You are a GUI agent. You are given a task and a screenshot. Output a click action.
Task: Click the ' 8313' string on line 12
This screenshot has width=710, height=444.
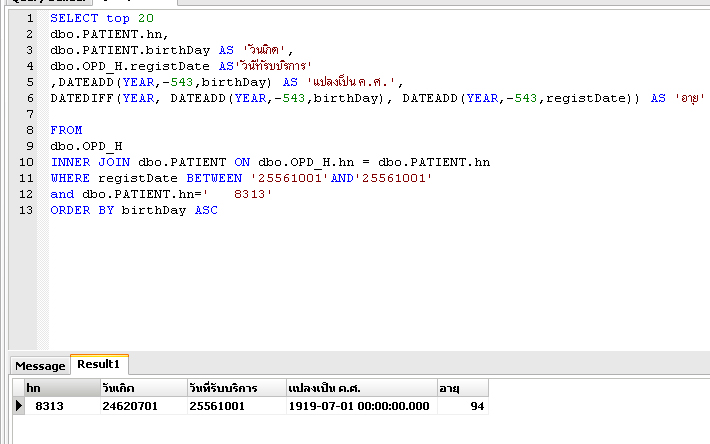[238, 194]
